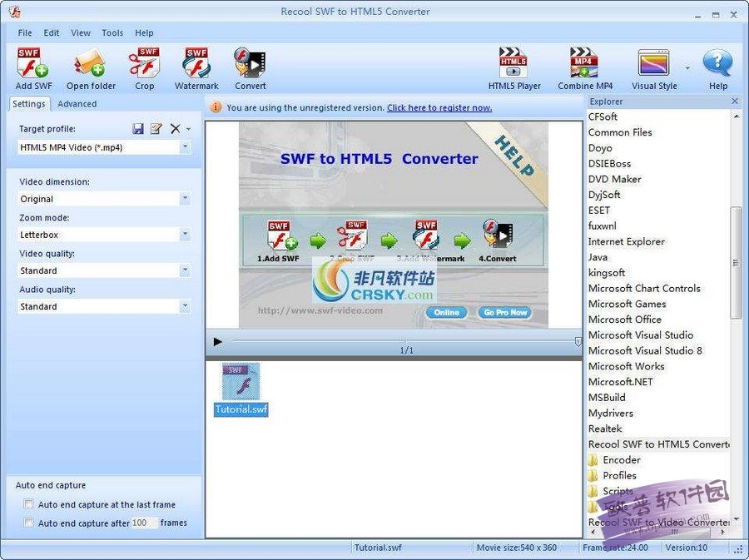Open the Video dimension dropdown

[185, 198]
